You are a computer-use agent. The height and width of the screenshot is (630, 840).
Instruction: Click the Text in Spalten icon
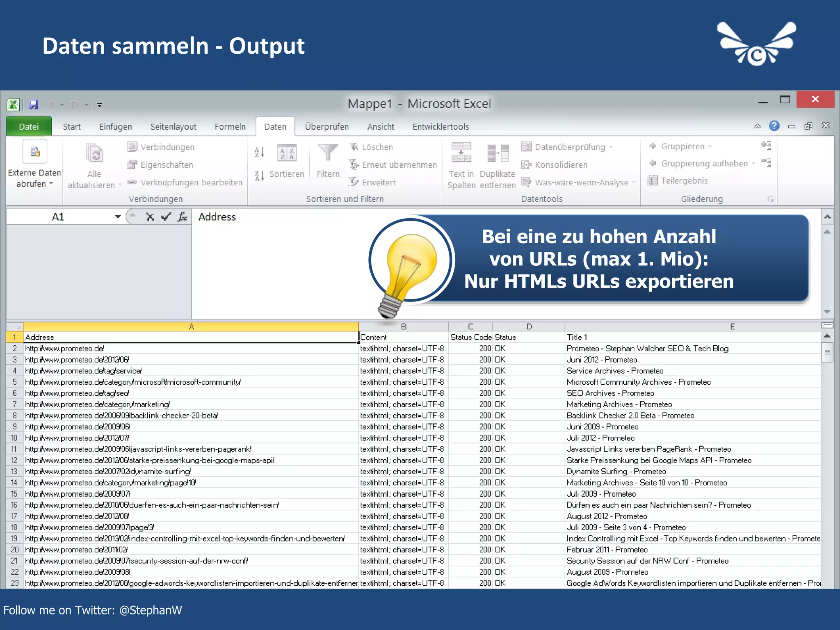[461, 152]
